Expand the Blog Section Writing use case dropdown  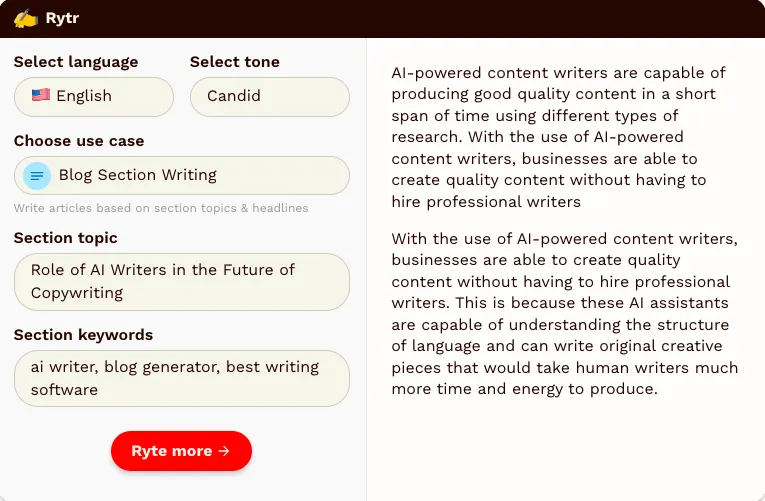(x=182, y=176)
